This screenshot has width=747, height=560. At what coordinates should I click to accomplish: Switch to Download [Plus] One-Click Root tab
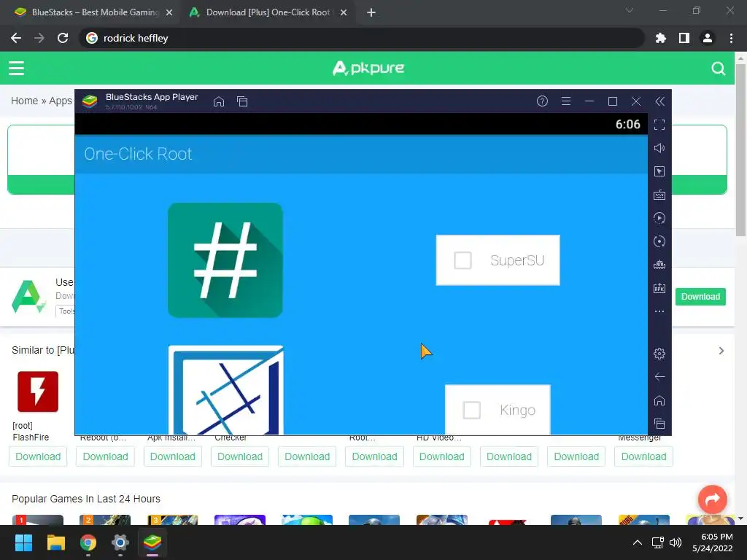click(x=268, y=12)
